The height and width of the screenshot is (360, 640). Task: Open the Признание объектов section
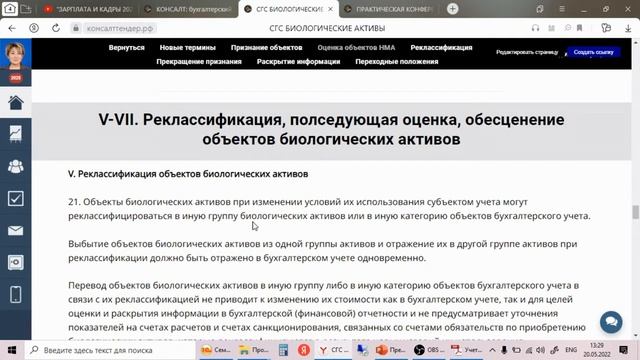pyautogui.click(x=267, y=47)
